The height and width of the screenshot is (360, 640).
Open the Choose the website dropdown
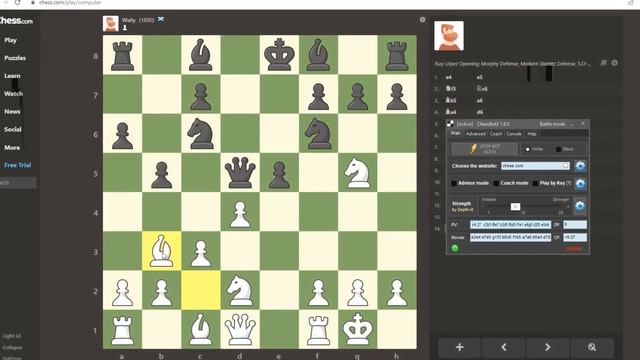pyautogui.click(x=535, y=166)
